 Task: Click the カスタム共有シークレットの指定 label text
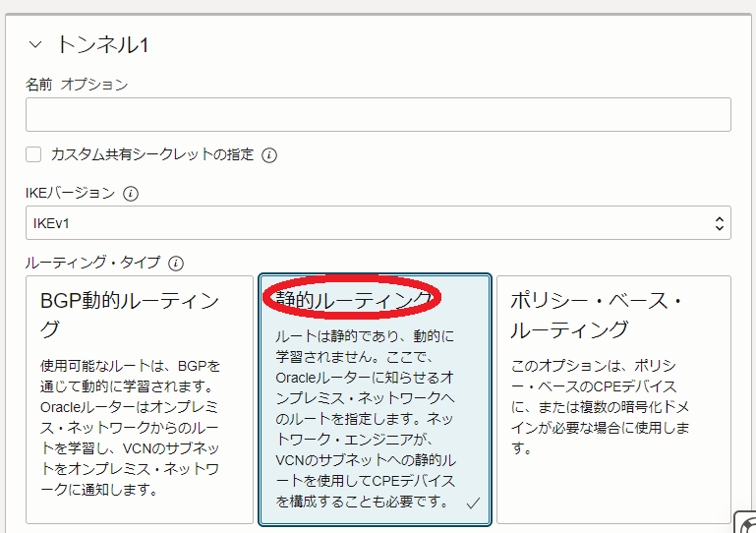(x=152, y=154)
